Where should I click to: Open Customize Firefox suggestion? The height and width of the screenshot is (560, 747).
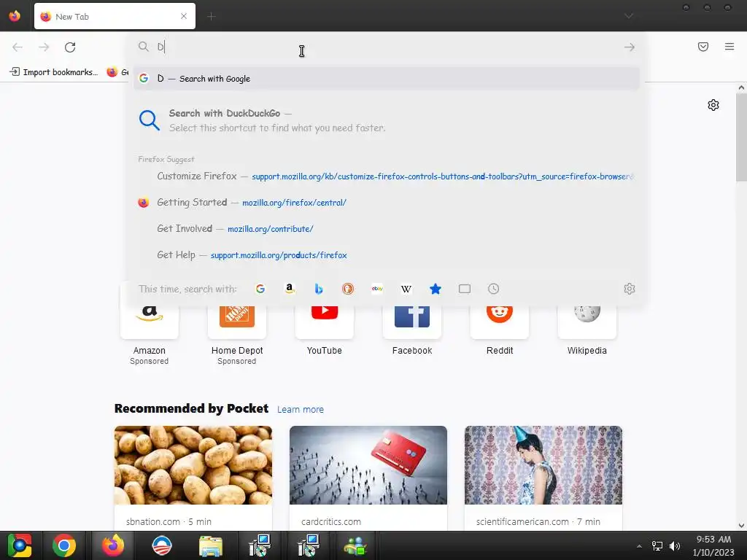[x=387, y=176]
